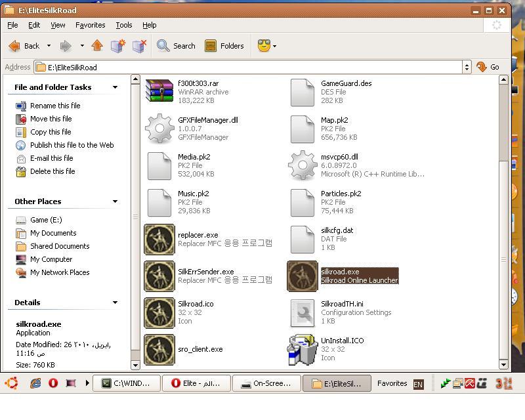Image resolution: width=525 pixels, height=420 pixels.
Task: Select the Media.pk2 file icon
Action: (x=159, y=166)
